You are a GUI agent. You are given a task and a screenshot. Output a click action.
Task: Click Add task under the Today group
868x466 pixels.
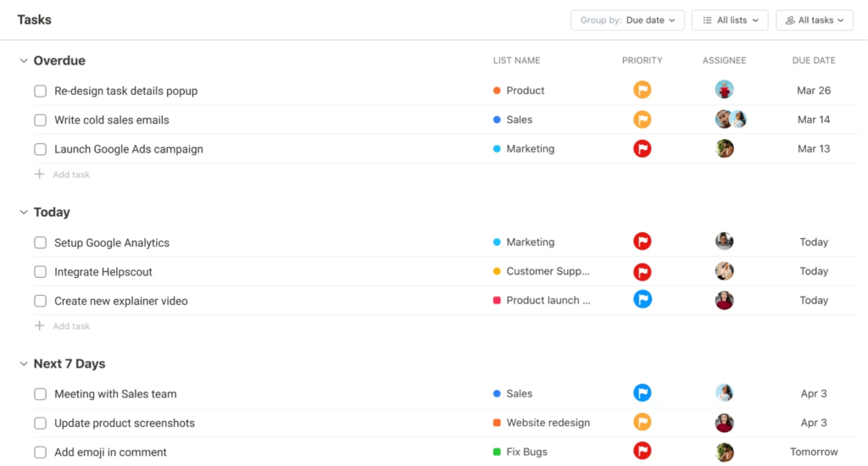pyautogui.click(x=71, y=326)
